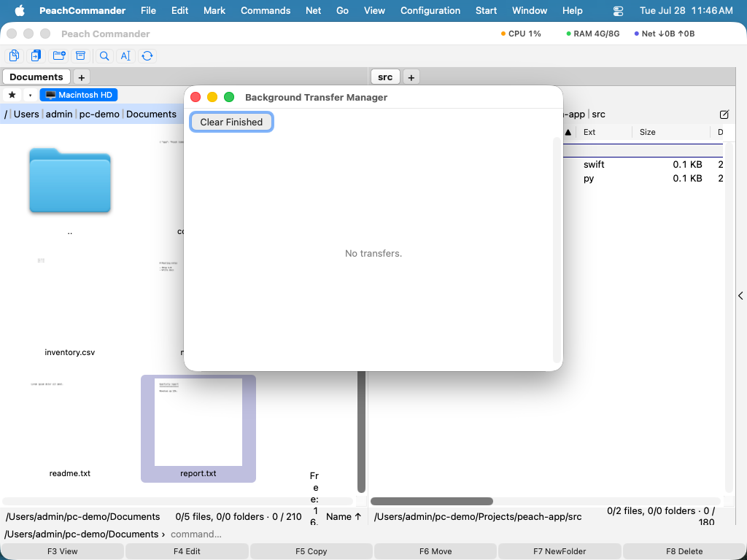Click the F6 Move button
This screenshot has height=560, width=747.
(x=436, y=551)
